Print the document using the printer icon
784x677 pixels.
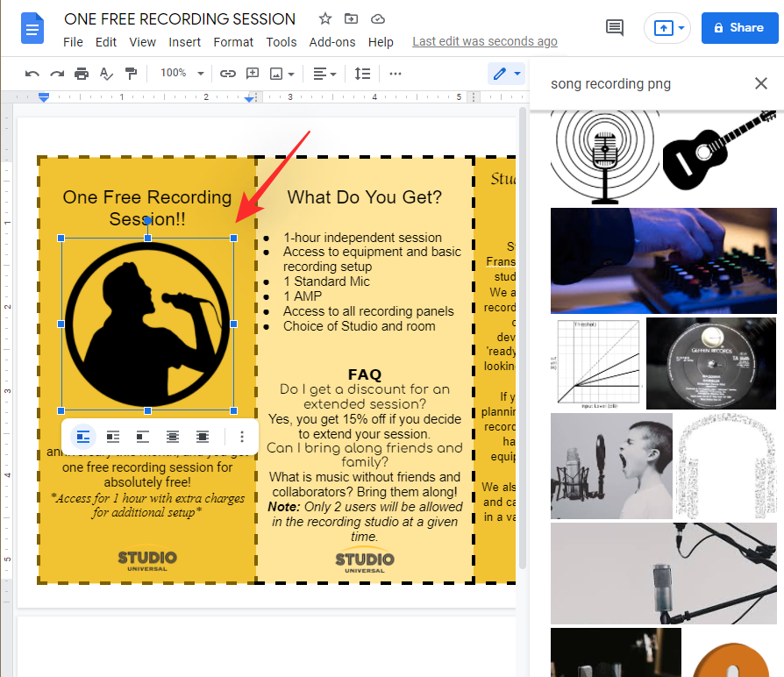pos(82,74)
